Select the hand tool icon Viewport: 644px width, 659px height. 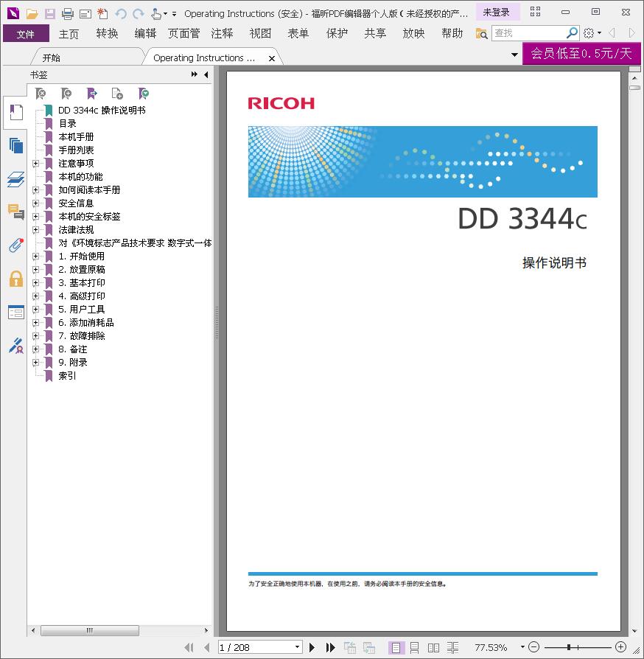[x=156, y=14]
